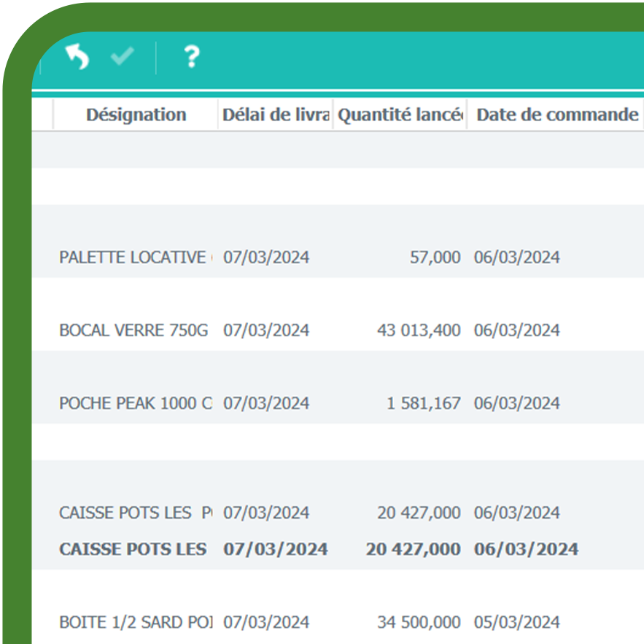Click the undo arrow icon
This screenshot has height=644, width=644.
pos(77,57)
